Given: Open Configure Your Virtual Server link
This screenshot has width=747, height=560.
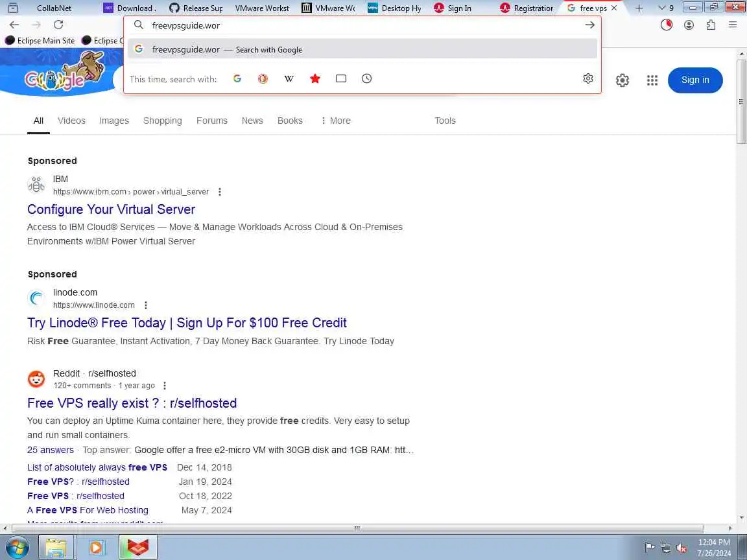Looking at the screenshot, I should pyautogui.click(x=111, y=209).
